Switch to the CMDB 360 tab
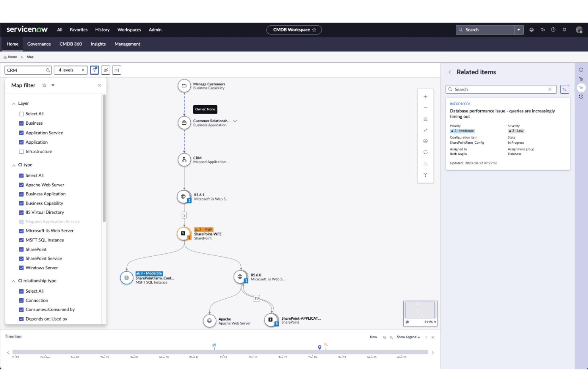This screenshot has width=588, height=392. 71,44
